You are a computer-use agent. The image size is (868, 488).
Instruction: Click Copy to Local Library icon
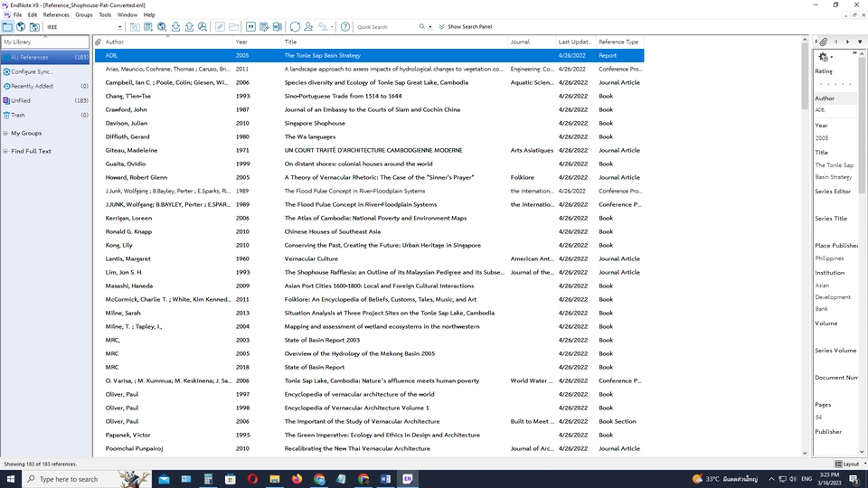pos(135,26)
